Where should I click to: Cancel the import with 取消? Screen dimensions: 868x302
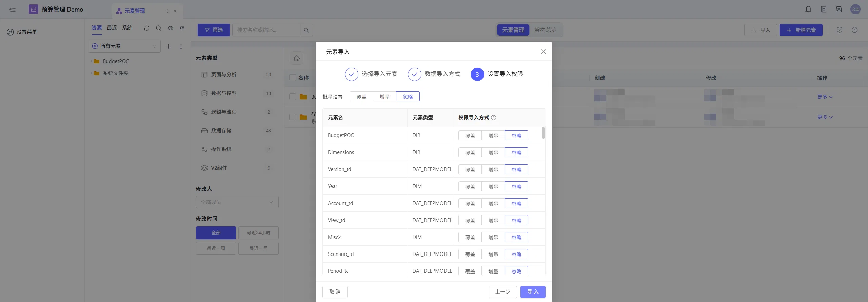click(335, 292)
